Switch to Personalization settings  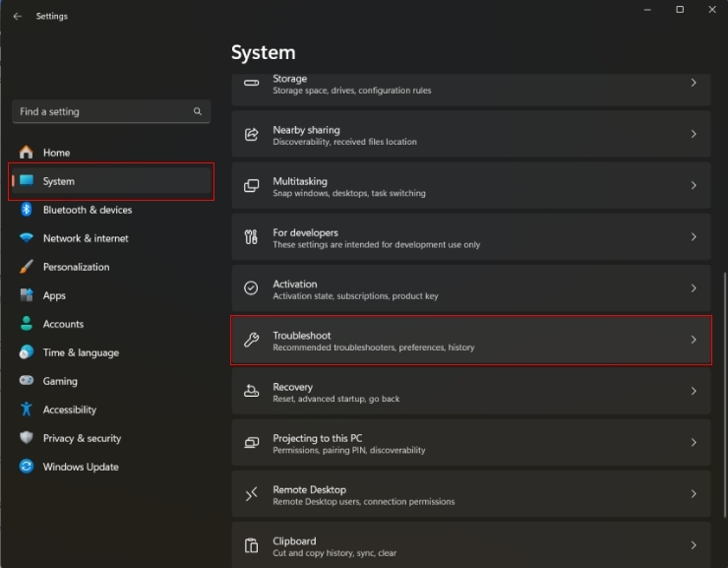click(111, 267)
